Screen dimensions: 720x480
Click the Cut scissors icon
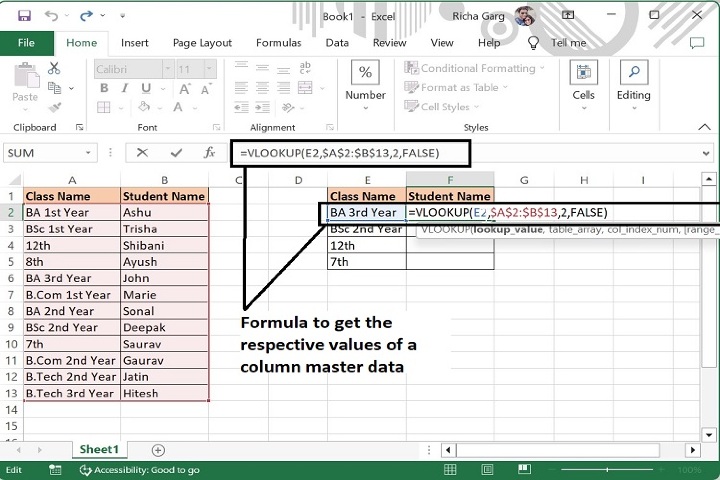(x=54, y=68)
